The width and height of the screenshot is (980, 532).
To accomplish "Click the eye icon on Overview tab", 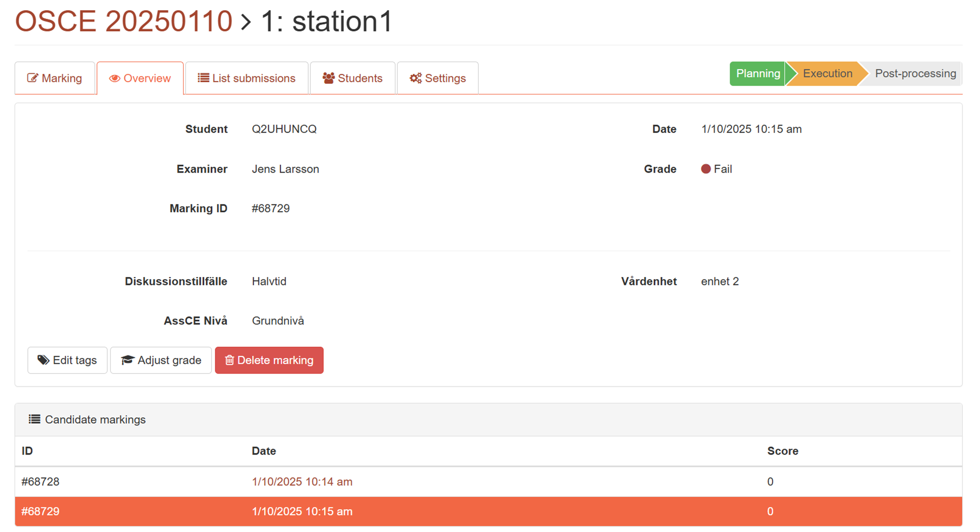I will (115, 78).
